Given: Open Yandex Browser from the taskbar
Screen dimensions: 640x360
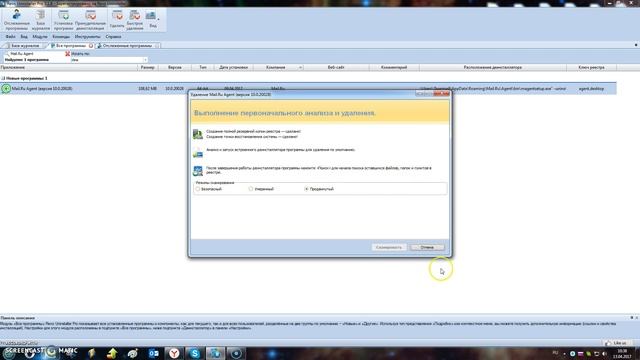Looking at the screenshot, I should click(174, 353).
